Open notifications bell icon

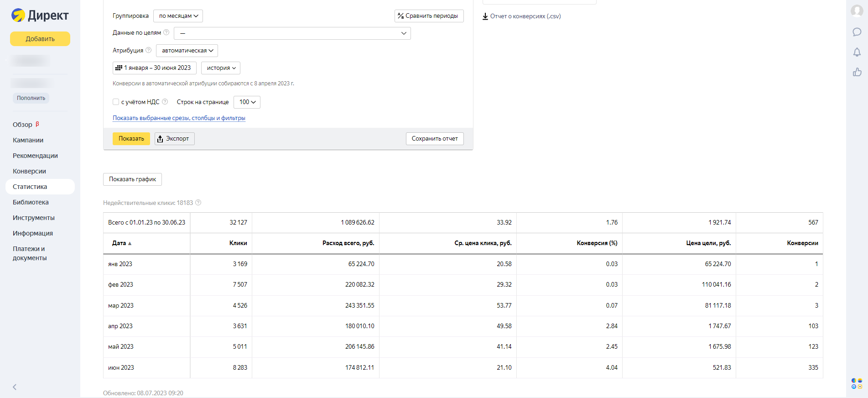[857, 52]
